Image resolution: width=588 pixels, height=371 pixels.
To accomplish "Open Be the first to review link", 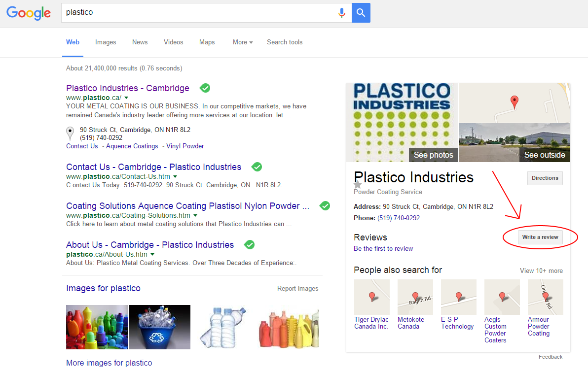I will [x=383, y=249].
